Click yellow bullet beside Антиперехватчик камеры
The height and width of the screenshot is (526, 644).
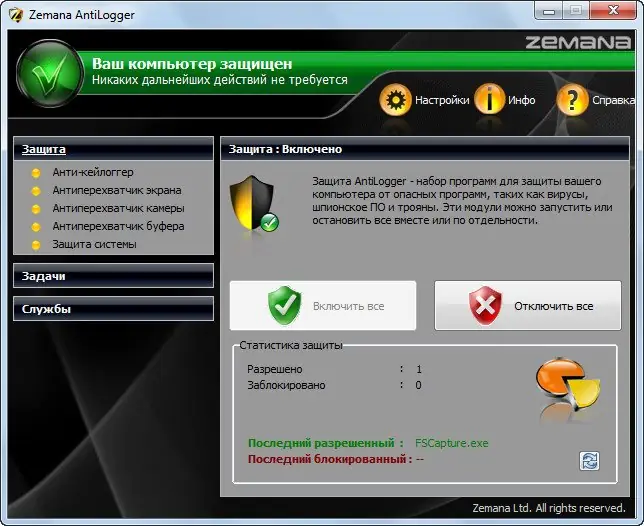[36, 209]
